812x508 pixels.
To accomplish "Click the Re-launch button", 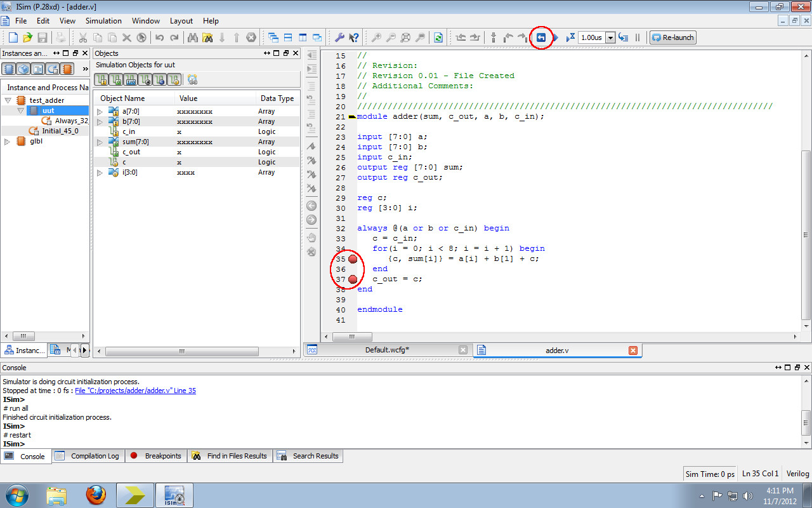I will coord(672,37).
